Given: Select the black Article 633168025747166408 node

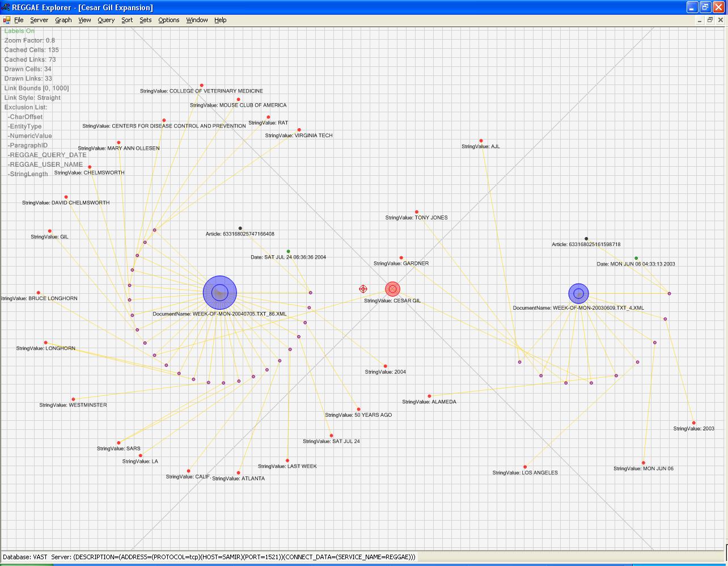Looking at the screenshot, I should pos(240,229).
